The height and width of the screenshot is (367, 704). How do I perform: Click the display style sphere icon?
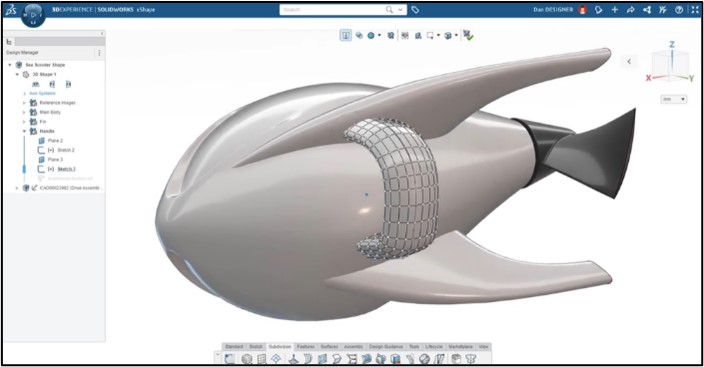coord(371,35)
